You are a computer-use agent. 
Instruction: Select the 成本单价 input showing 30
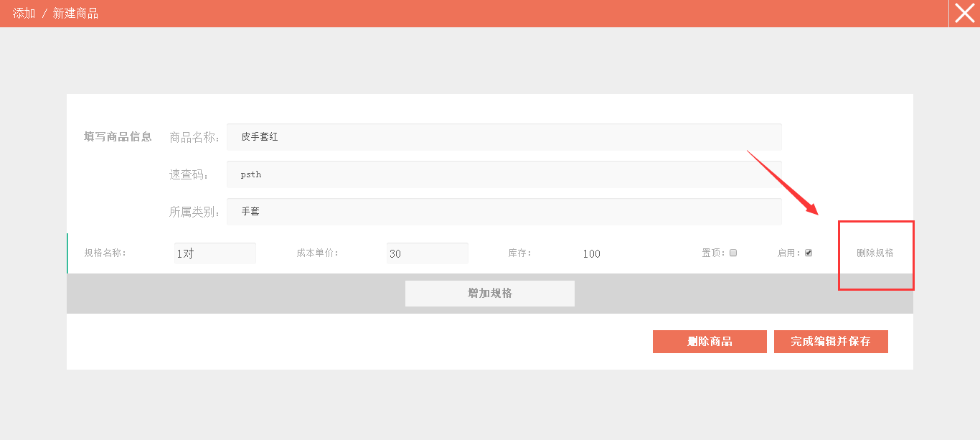coord(427,253)
